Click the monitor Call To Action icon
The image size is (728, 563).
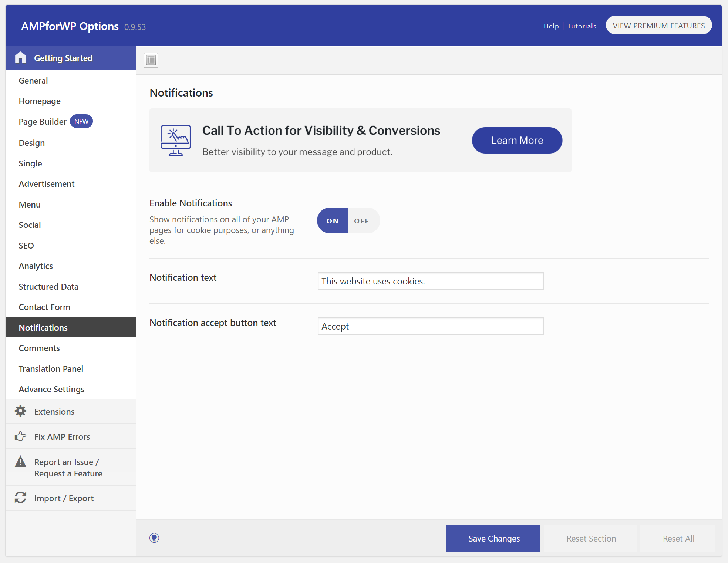click(x=175, y=140)
